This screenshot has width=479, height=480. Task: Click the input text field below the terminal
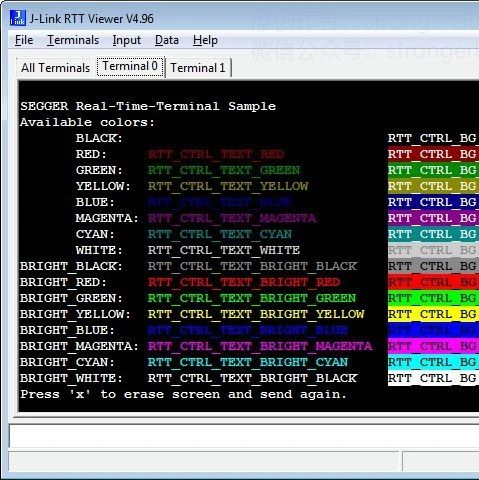pos(244,435)
